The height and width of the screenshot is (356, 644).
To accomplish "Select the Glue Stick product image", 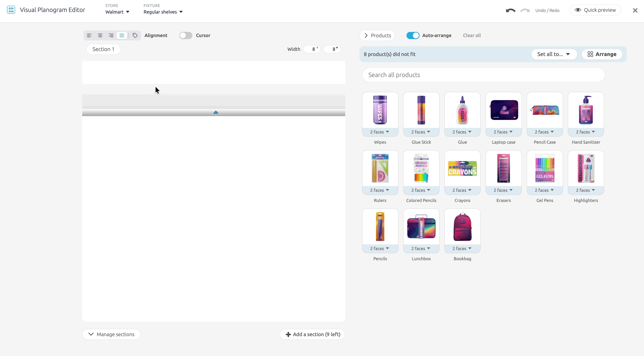I will [x=421, y=110].
